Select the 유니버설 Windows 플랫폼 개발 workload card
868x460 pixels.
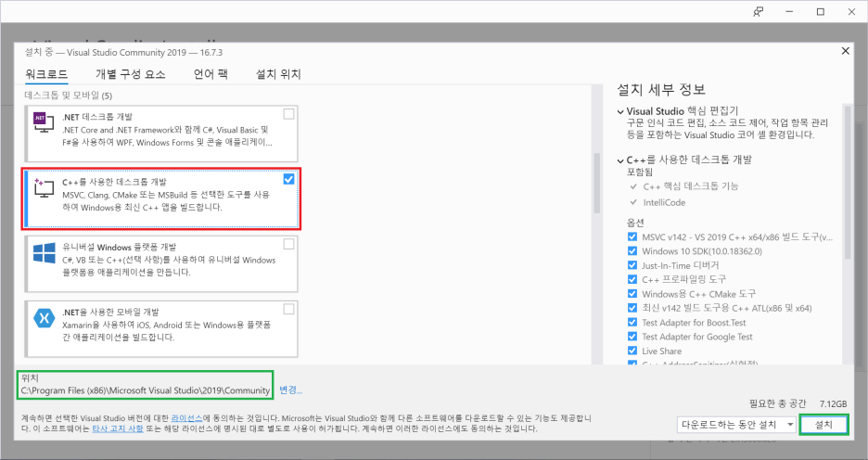pyautogui.click(x=161, y=264)
